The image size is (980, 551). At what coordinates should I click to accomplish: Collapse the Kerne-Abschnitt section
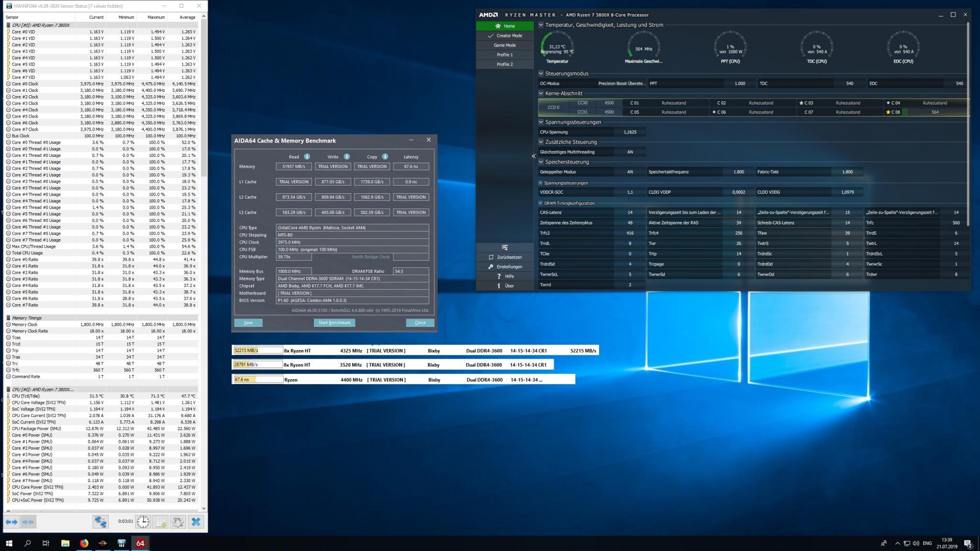tap(541, 93)
